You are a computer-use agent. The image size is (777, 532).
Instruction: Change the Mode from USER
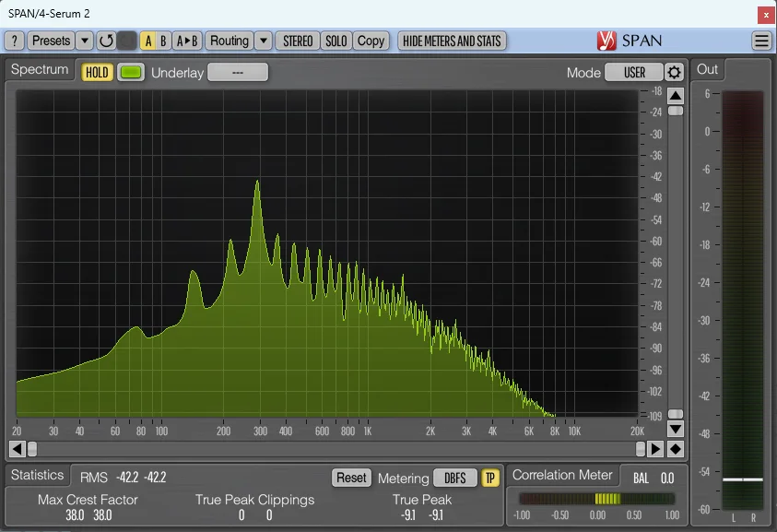click(x=637, y=70)
